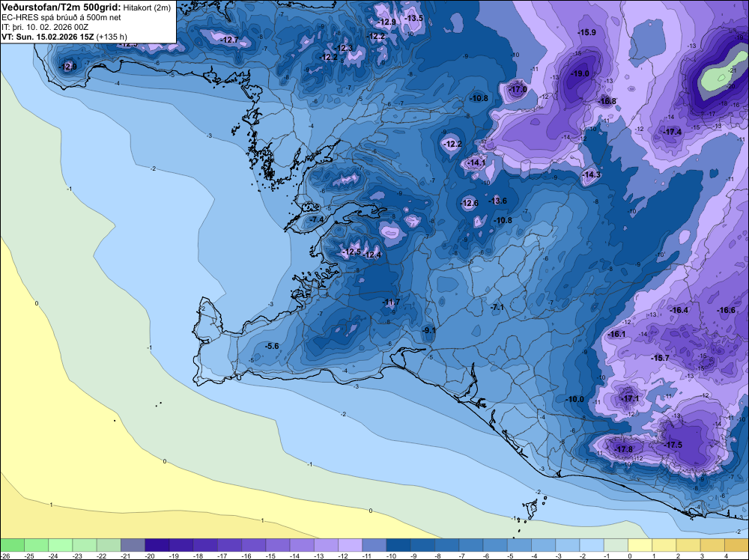Click the -12.6 temperature label
Image resolution: width=749 pixels, height=560 pixels.
[470, 204]
